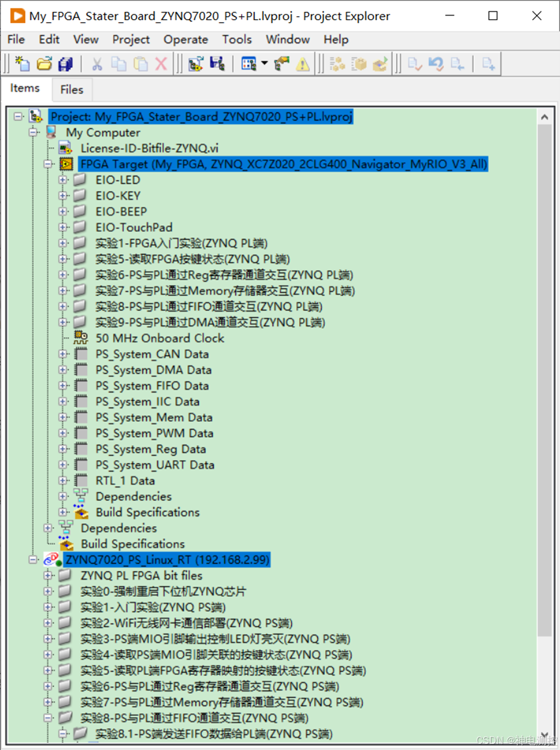560x750 pixels.
Task: Open the Help menu
Action: click(x=336, y=39)
